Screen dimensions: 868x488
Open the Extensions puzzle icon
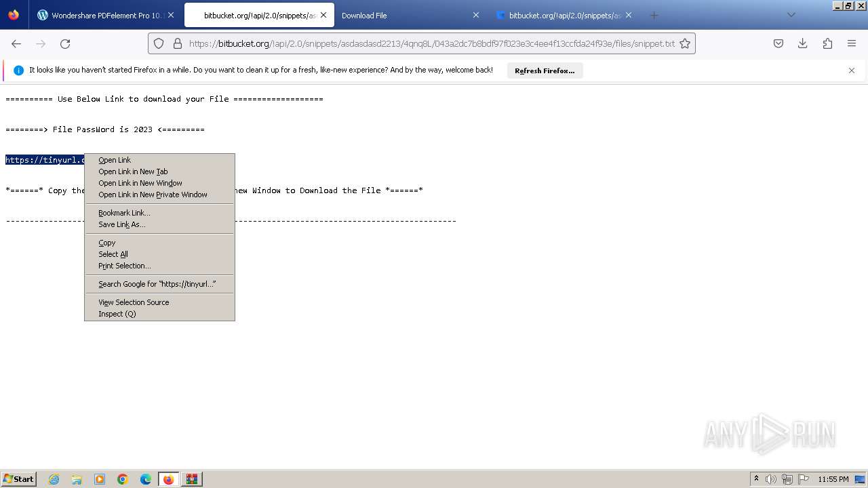point(827,43)
